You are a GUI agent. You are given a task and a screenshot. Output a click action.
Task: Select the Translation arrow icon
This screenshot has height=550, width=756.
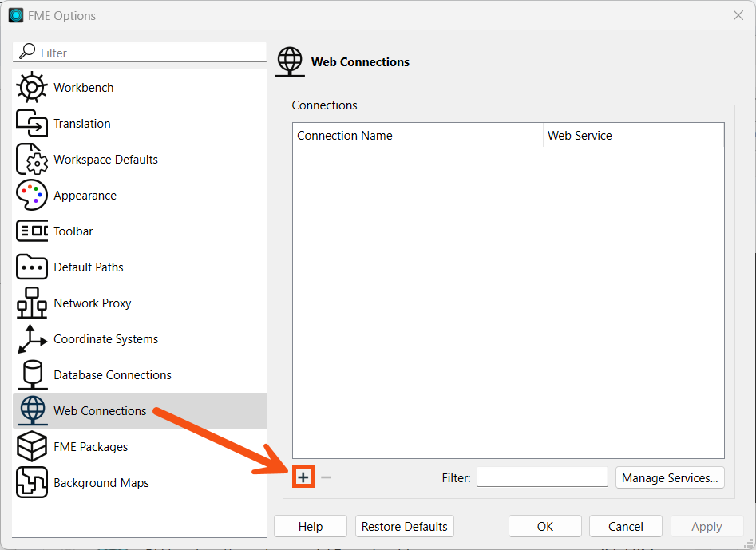pyautogui.click(x=32, y=123)
